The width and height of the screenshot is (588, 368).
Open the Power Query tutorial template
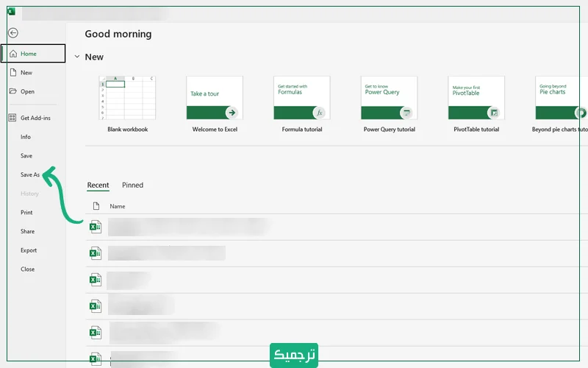(x=390, y=98)
